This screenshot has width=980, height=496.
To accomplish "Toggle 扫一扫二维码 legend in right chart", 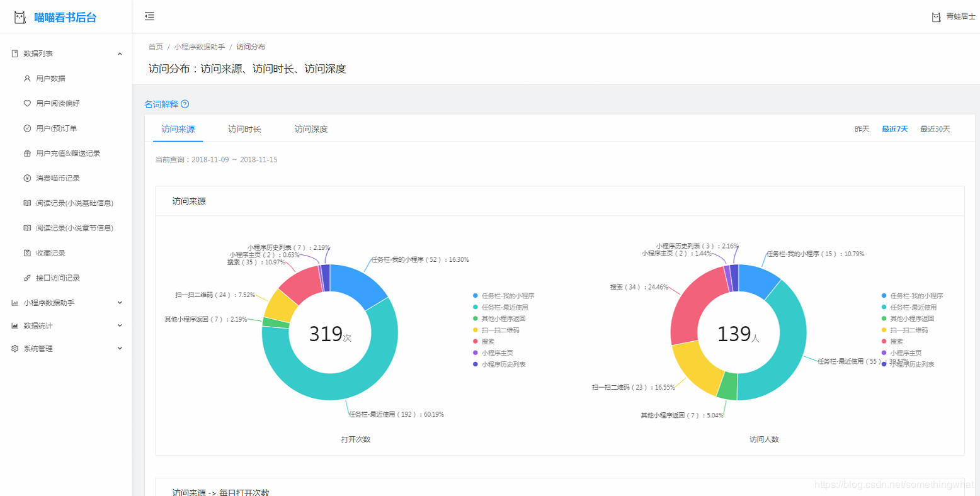I will [x=908, y=330].
